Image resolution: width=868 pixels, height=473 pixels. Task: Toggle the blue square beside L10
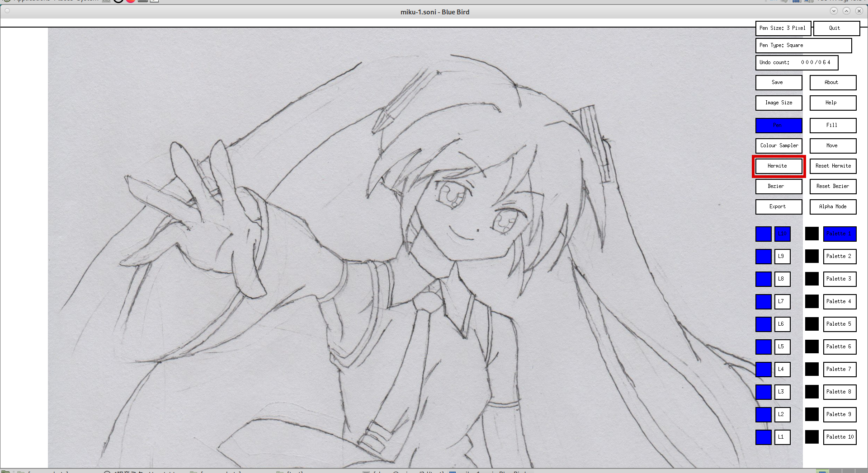point(764,234)
